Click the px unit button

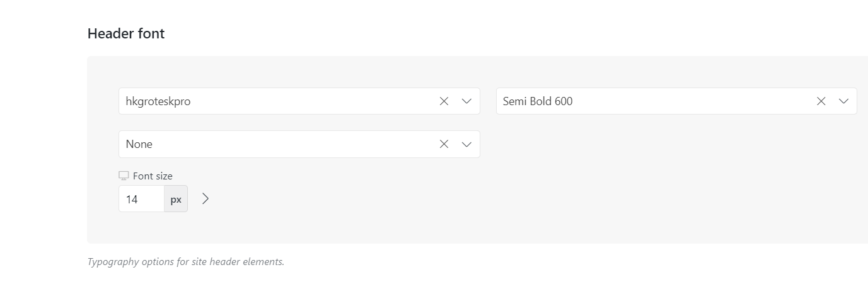176,199
